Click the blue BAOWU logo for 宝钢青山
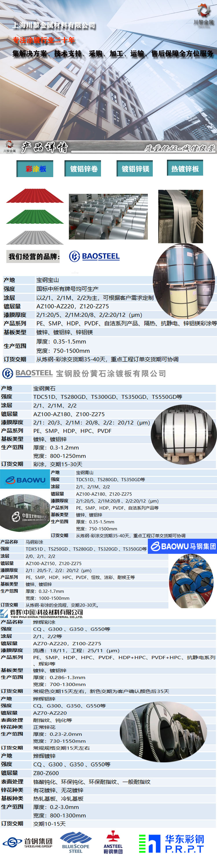The width and height of the screenshot is (217, 868). (25, 479)
